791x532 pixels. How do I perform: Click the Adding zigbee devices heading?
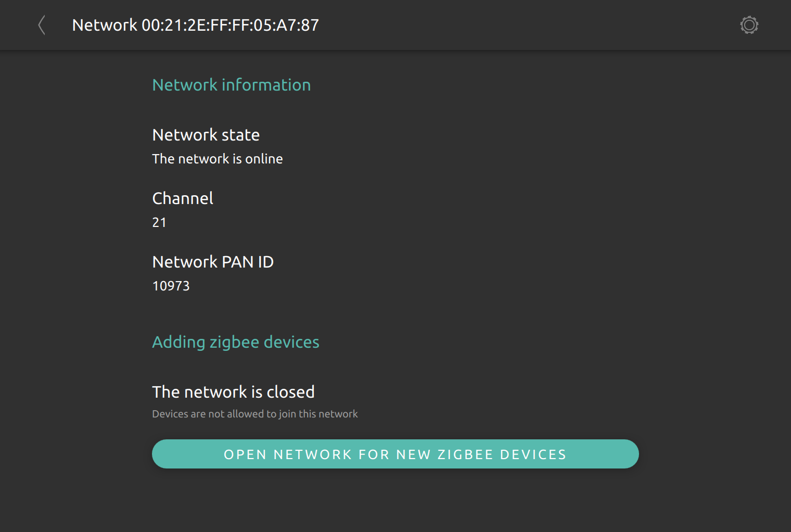click(236, 342)
